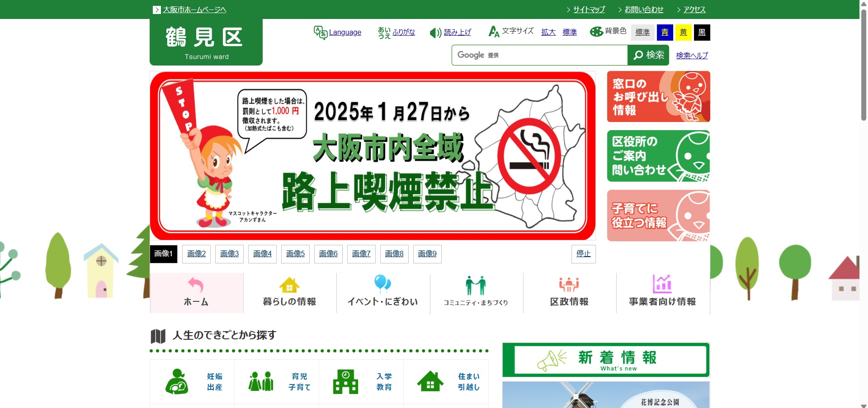The width and height of the screenshot is (868, 408).
Task: Select the 標準 background color swatch
Action: click(x=642, y=33)
